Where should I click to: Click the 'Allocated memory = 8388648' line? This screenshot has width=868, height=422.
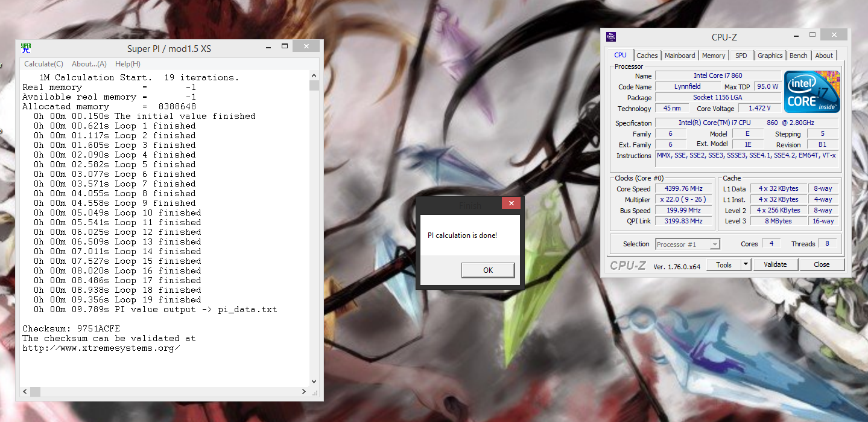pos(109,106)
